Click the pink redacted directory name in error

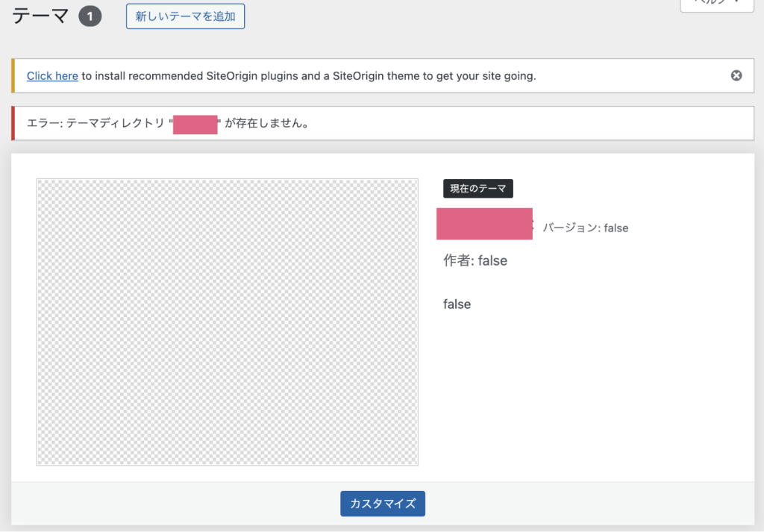click(x=195, y=124)
